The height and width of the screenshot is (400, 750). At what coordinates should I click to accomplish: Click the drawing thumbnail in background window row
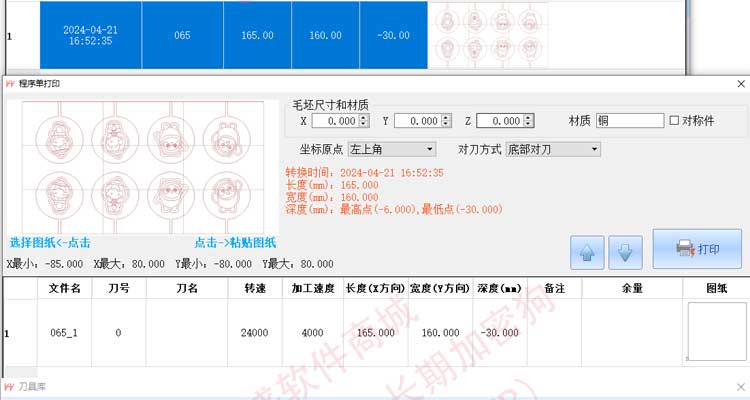(x=488, y=35)
